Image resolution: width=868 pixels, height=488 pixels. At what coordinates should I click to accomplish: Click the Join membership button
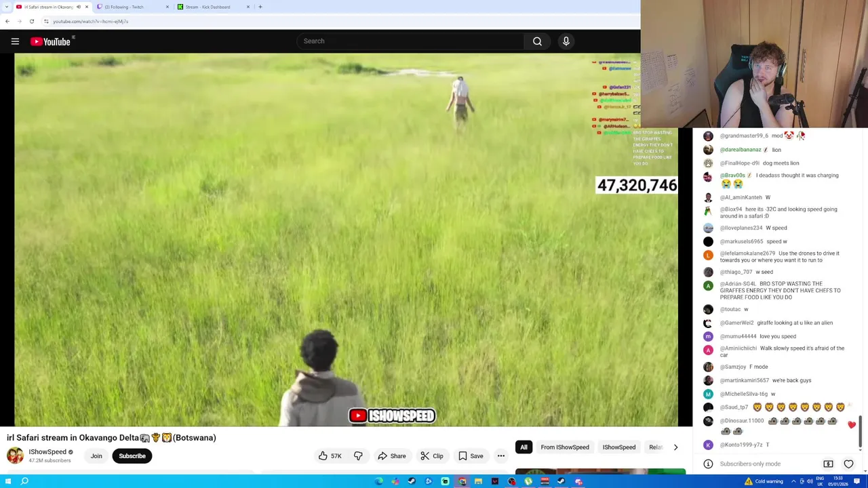click(96, 456)
